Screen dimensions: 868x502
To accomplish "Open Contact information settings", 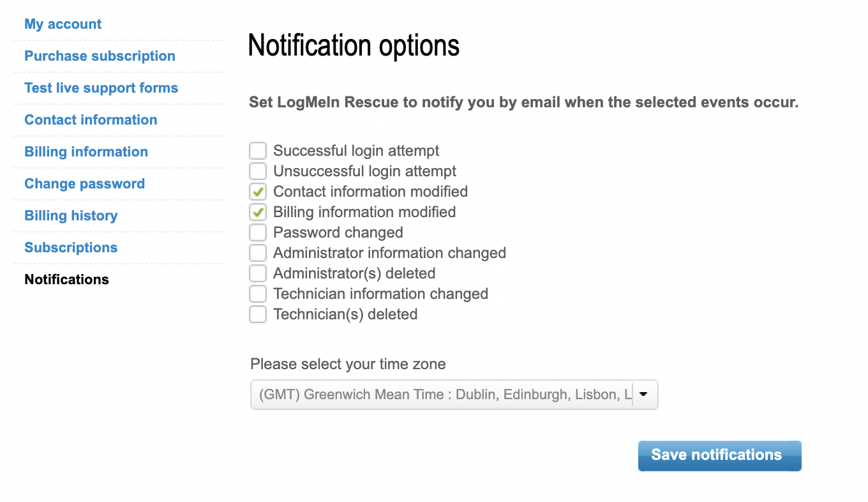I will coord(90,119).
